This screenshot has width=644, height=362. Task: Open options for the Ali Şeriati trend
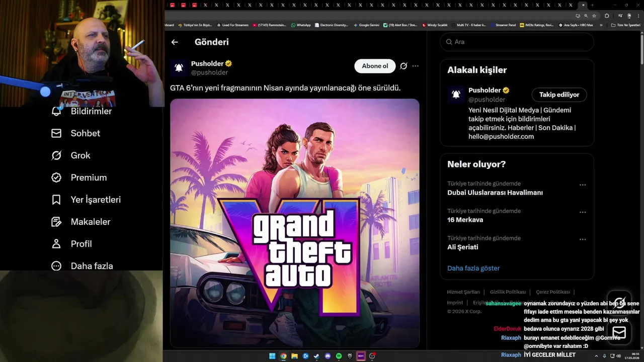pyautogui.click(x=583, y=239)
